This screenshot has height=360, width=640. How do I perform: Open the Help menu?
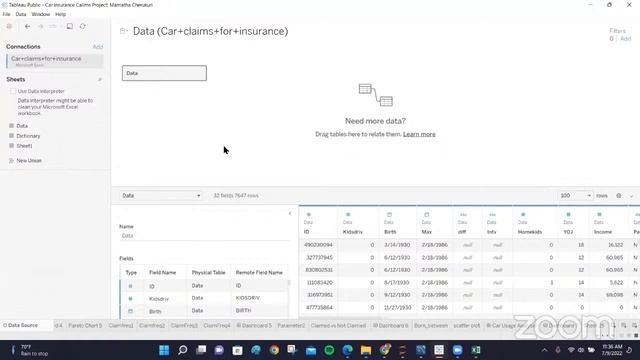60,14
